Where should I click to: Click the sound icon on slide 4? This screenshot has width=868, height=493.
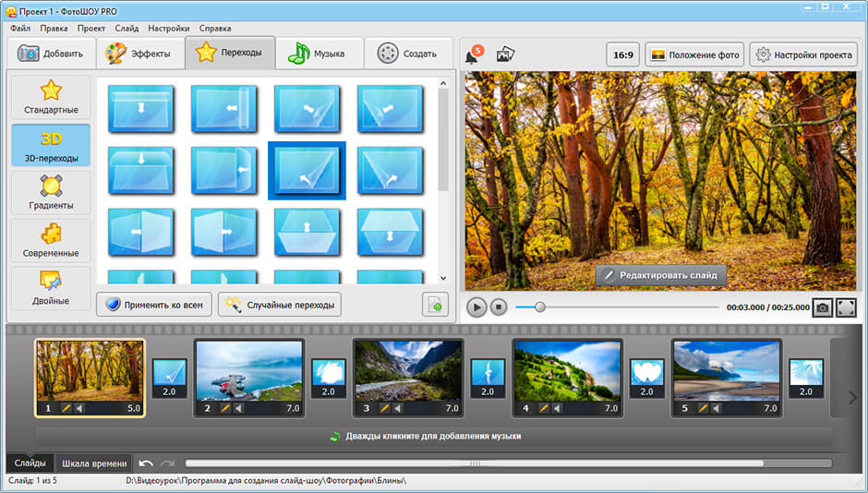pyautogui.click(x=557, y=408)
